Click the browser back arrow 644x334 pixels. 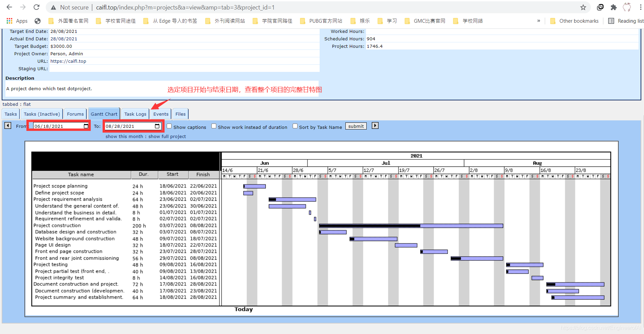pyautogui.click(x=9, y=7)
